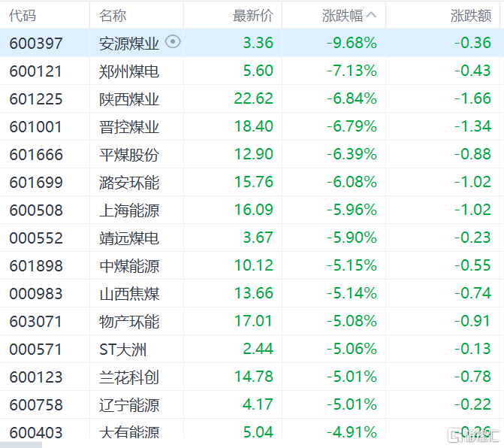The width and height of the screenshot is (504, 448).
Task: Open 陕西煤业 stock name
Action: pyautogui.click(x=129, y=99)
